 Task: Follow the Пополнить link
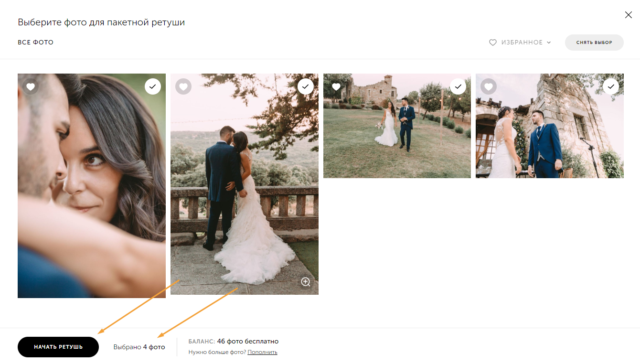point(262,352)
